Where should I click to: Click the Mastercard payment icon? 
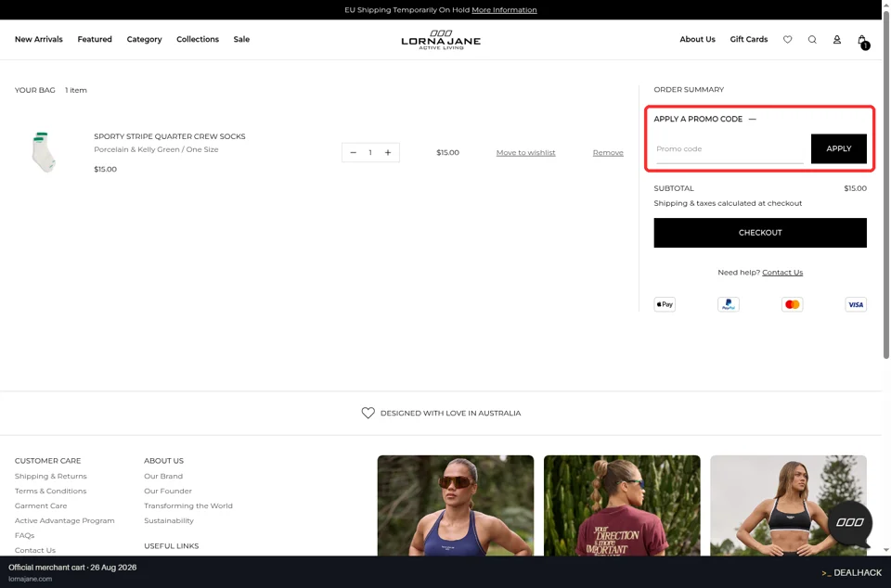coord(792,304)
